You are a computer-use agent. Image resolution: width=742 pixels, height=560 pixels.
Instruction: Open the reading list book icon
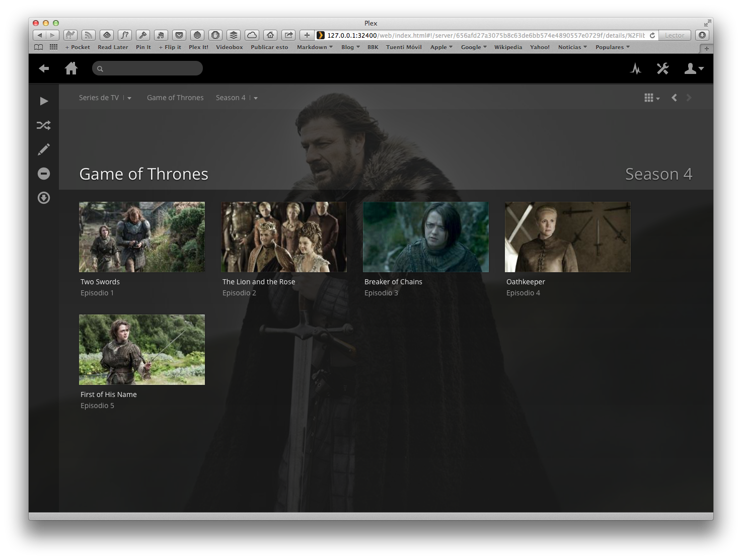click(x=39, y=47)
